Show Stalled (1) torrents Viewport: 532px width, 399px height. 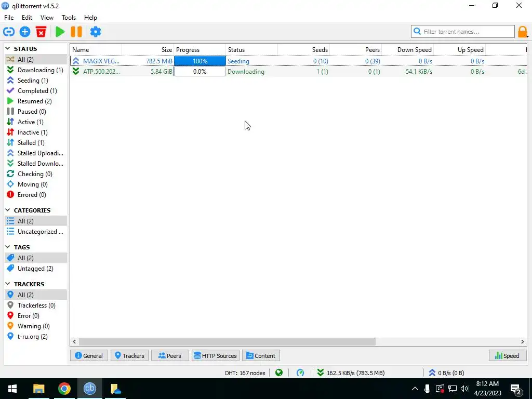(36, 143)
